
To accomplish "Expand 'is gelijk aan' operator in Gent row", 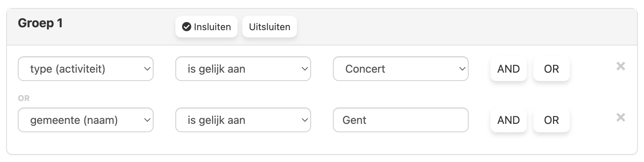I will coord(243,120).
